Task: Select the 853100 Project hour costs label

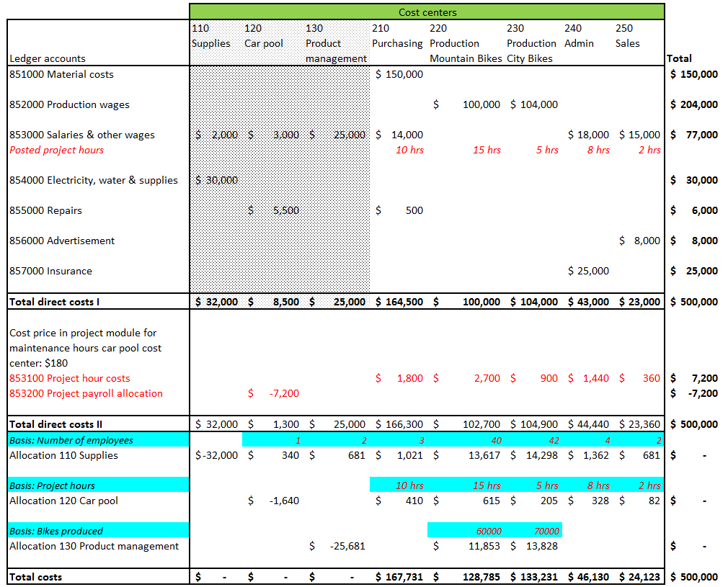Action: click(x=70, y=378)
